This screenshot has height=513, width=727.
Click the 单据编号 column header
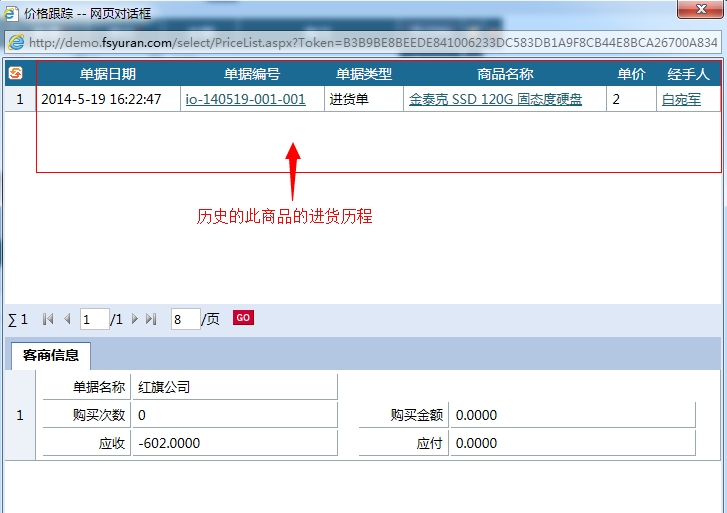coord(252,74)
